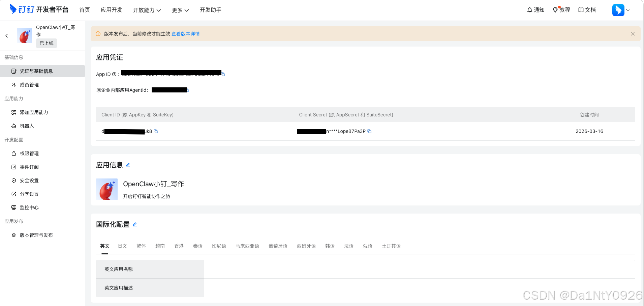Image resolution: width=644 pixels, height=306 pixels.
Task: Open 权限管理 in the sidebar
Action: pos(42,154)
